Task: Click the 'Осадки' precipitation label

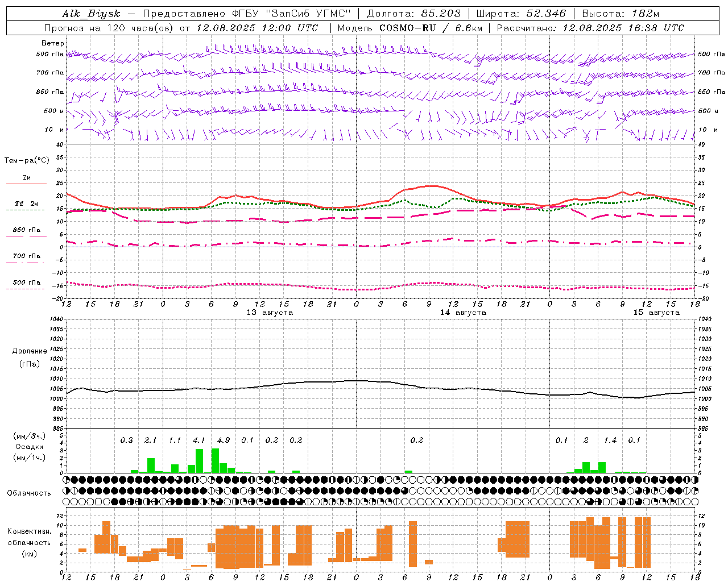Action: [30, 447]
